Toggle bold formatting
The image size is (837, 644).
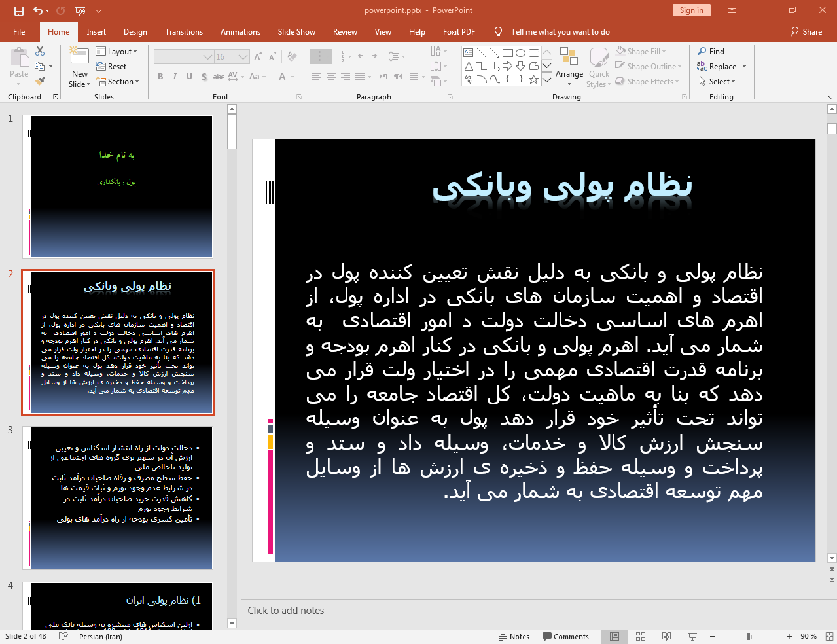pyautogui.click(x=160, y=77)
